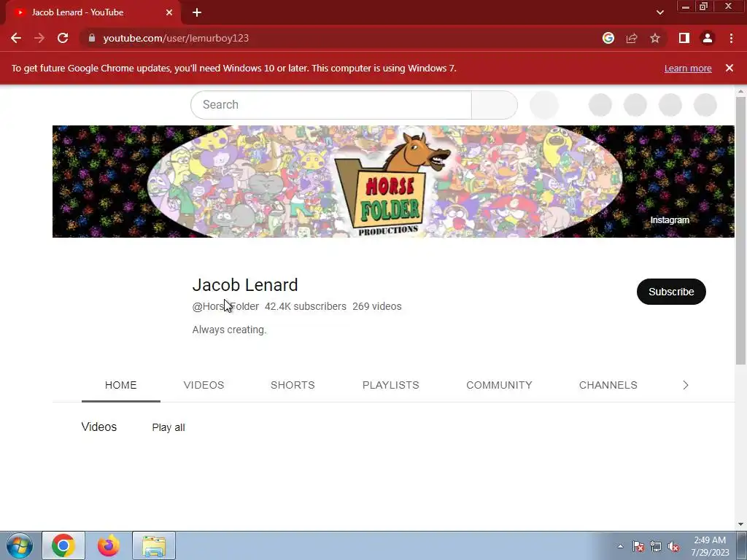This screenshot has width=747, height=560.
Task: Click the search submit button beside Search field
Action: [x=495, y=105]
